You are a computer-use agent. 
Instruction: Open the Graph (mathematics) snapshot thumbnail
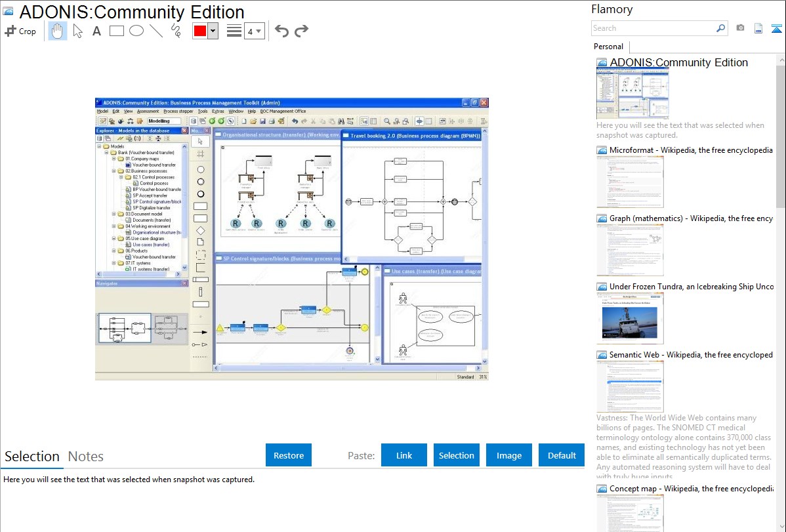(x=630, y=250)
